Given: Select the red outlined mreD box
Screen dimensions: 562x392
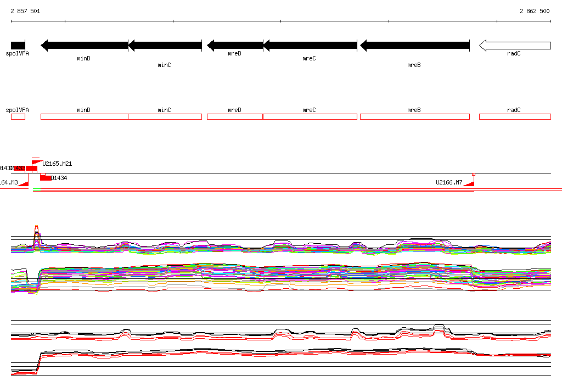Looking at the screenshot, I should click(x=235, y=116).
